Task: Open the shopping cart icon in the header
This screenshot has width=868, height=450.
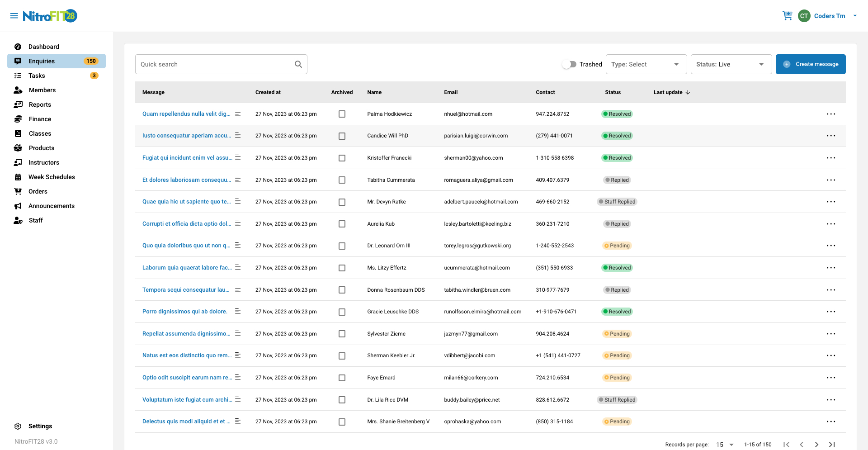Action: click(788, 15)
